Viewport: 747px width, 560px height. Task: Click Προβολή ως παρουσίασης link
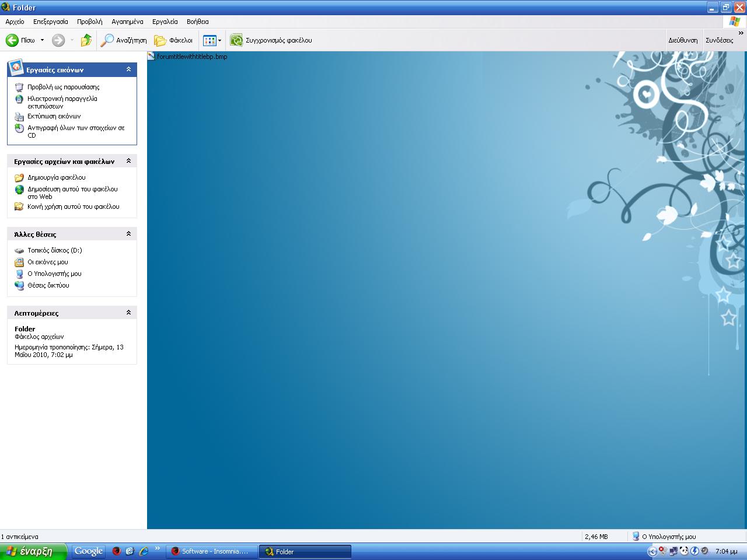click(64, 87)
